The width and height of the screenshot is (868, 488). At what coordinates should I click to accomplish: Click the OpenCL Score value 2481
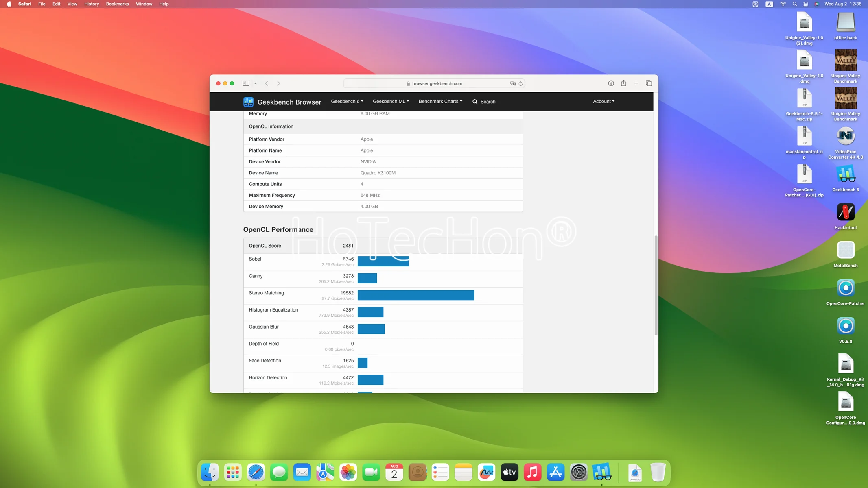tap(348, 246)
